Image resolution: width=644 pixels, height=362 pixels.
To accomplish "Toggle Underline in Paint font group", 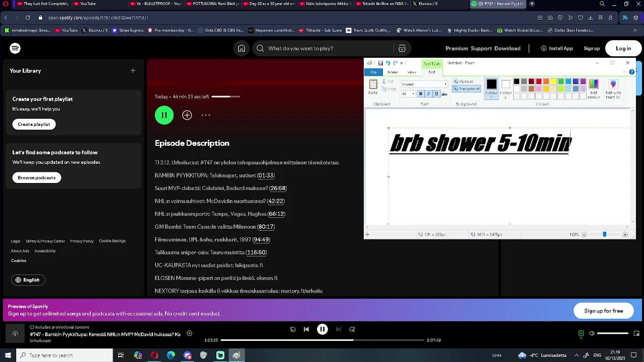I will click(436, 94).
